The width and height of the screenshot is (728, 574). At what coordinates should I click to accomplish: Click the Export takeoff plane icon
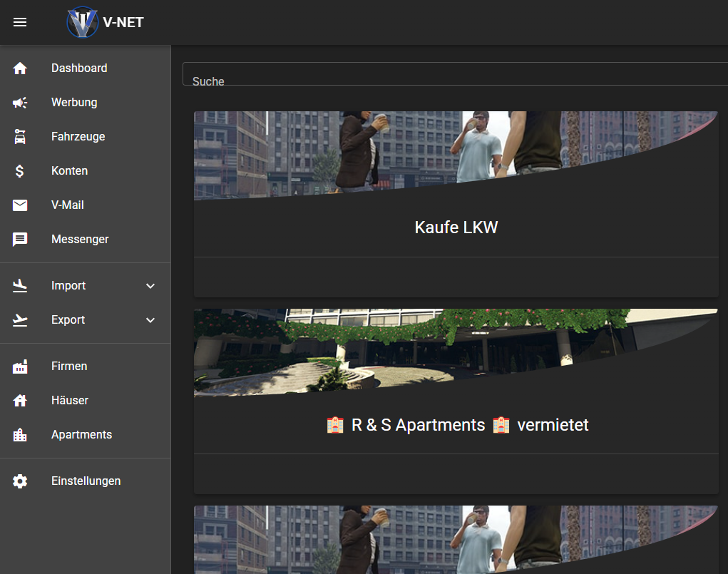click(x=20, y=320)
